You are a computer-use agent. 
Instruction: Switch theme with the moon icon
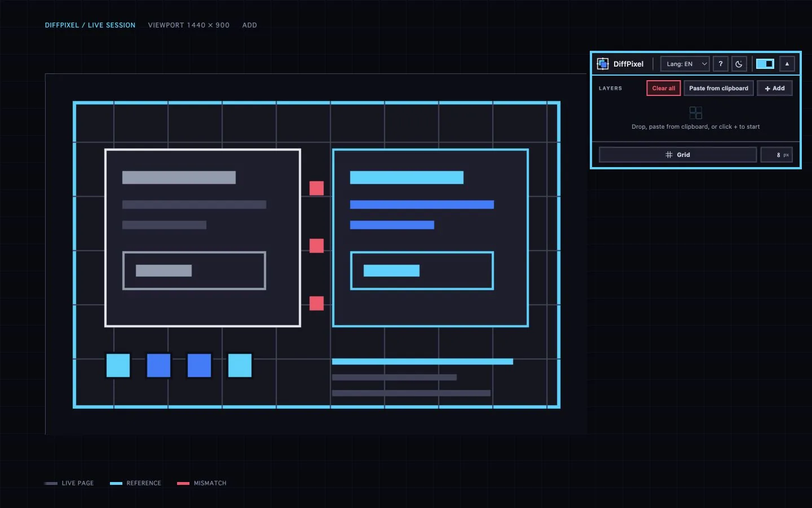[x=739, y=64]
